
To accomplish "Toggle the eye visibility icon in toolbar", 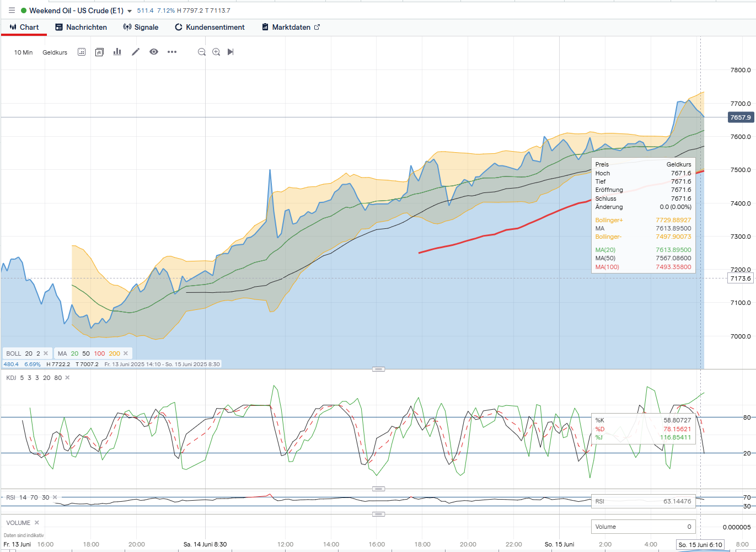I will tap(154, 52).
